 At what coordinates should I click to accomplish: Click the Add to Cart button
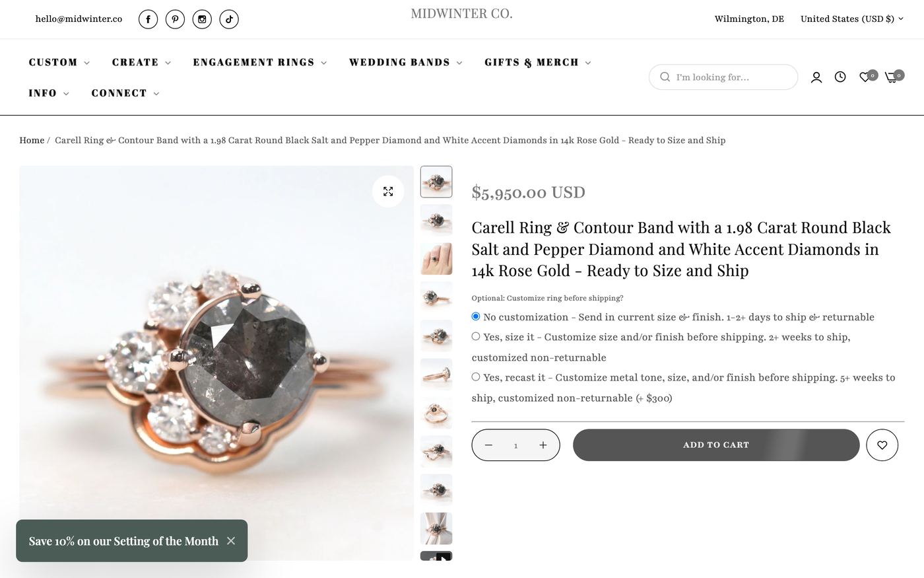(x=716, y=445)
